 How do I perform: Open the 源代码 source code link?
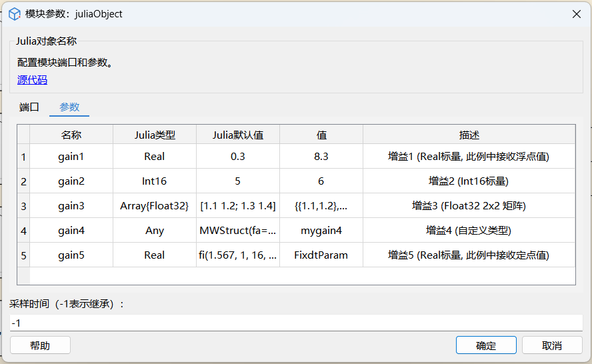point(32,80)
